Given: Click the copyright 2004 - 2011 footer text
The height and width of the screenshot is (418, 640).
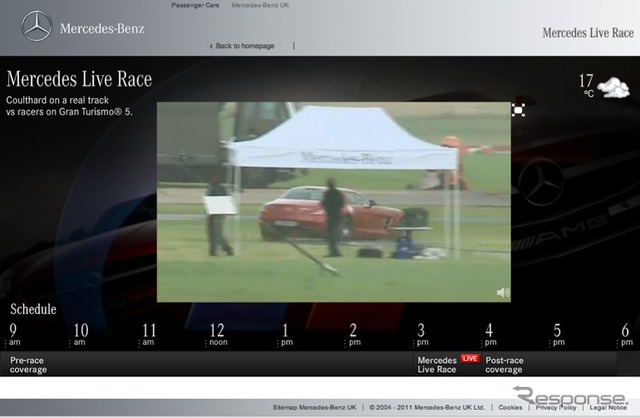Looking at the screenshot, I should 427,407.
